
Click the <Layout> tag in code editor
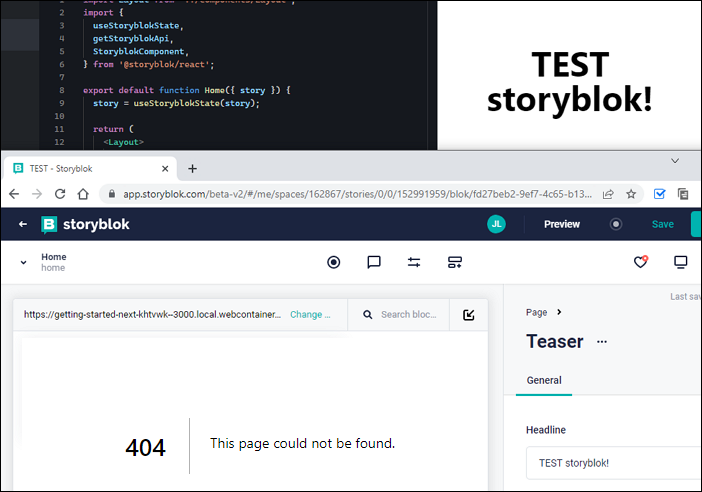[x=124, y=142]
